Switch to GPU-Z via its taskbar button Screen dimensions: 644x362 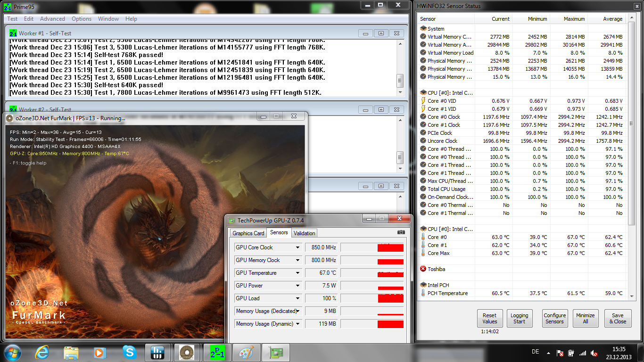275,353
